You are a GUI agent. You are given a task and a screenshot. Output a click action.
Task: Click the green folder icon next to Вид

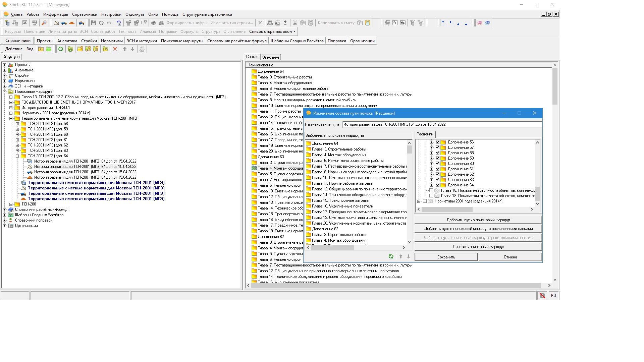49,49
